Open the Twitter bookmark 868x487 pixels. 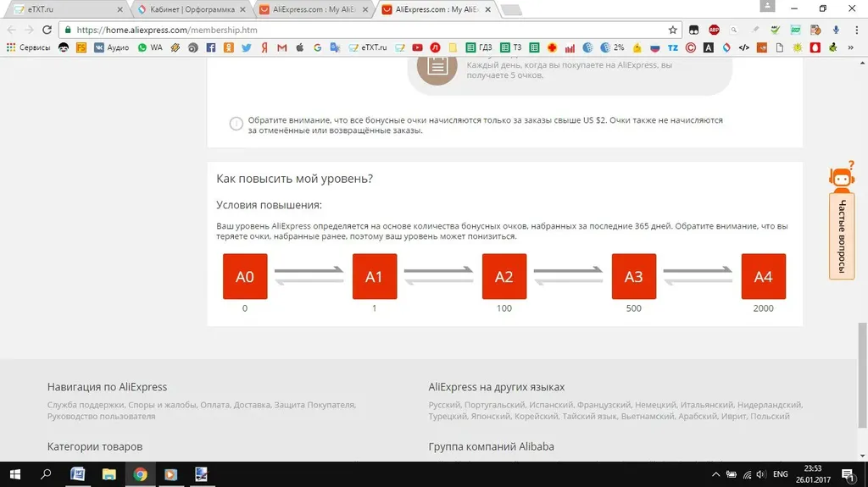point(247,47)
